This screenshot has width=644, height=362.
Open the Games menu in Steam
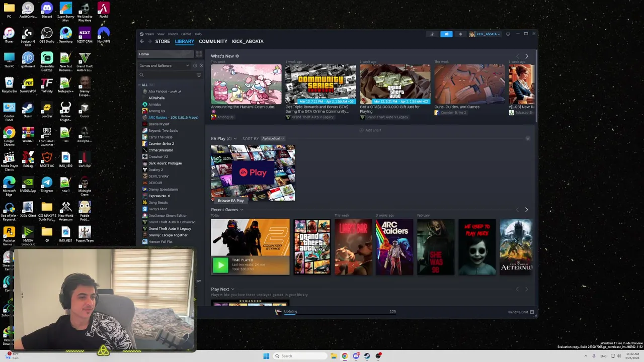tap(186, 34)
